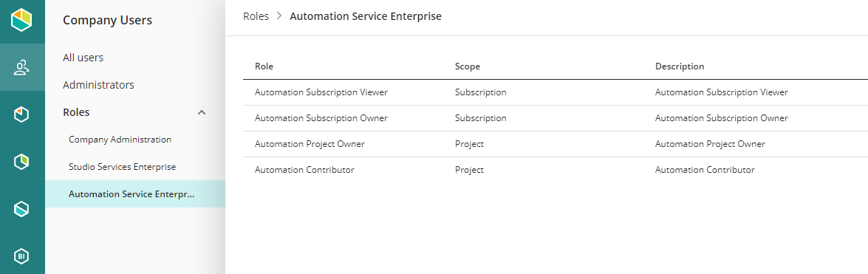Click the Role column header
The width and height of the screenshot is (868, 274).
pyautogui.click(x=264, y=66)
